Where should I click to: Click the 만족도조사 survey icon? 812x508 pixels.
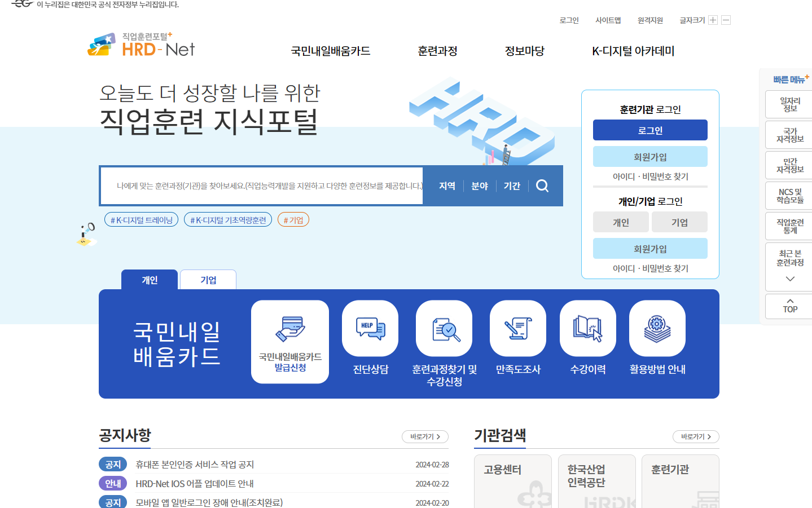[517, 327]
